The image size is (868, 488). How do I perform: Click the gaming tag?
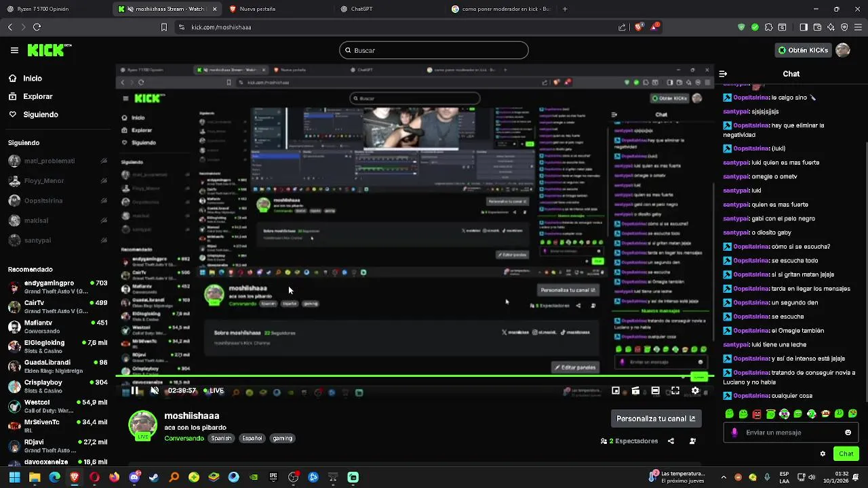(282, 439)
